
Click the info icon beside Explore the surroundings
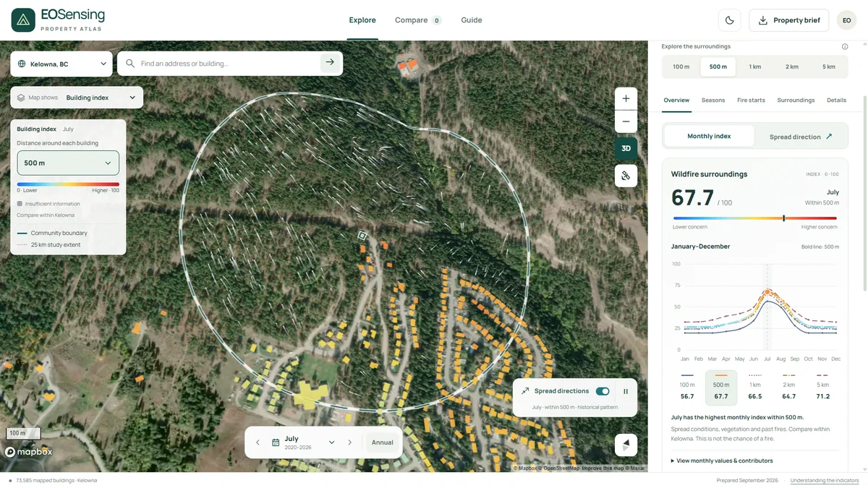click(x=845, y=46)
